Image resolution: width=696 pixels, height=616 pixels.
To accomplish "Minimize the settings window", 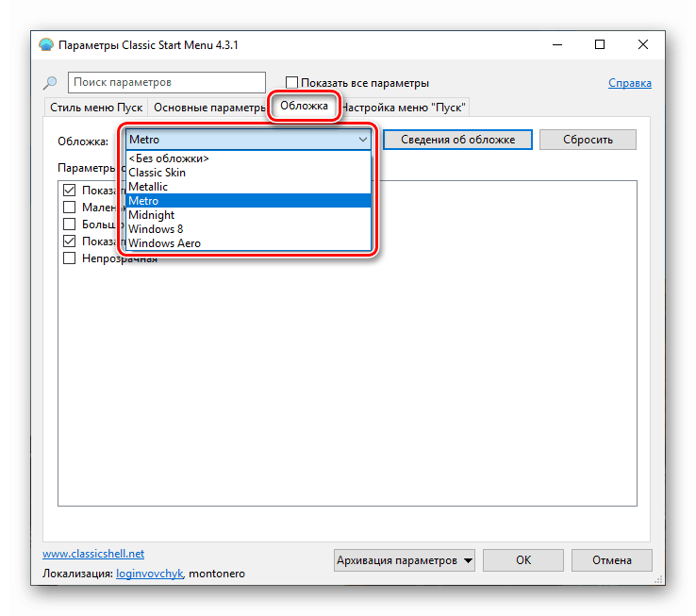I will pyautogui.click(x=557, y=45).
